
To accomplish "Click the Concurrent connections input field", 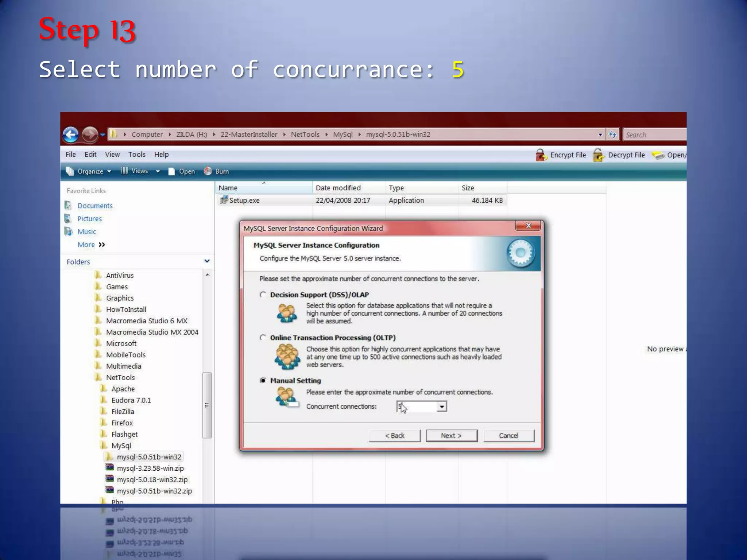I will pos(417,407).
